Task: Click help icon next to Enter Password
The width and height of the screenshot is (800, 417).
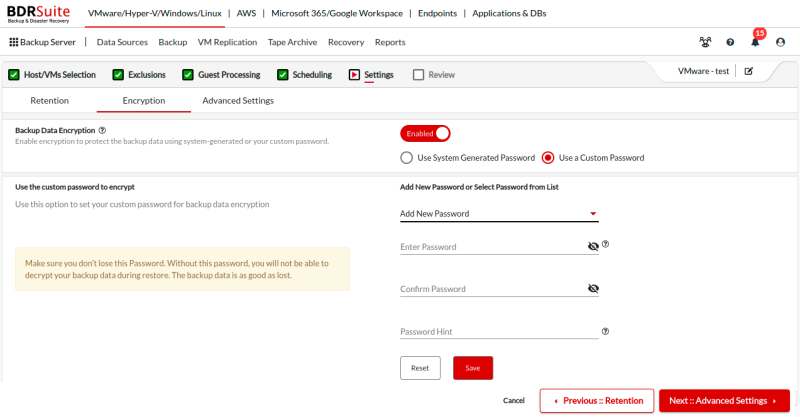Action: 606,244
